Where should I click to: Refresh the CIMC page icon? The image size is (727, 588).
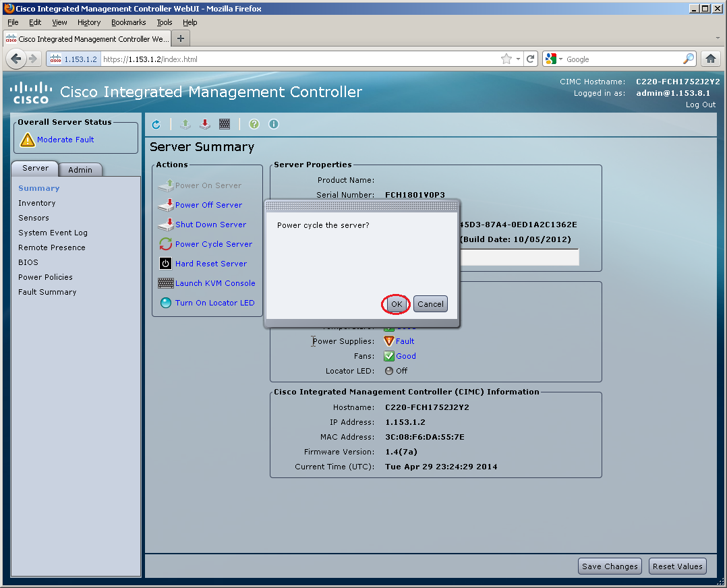[x=156, y=124]
